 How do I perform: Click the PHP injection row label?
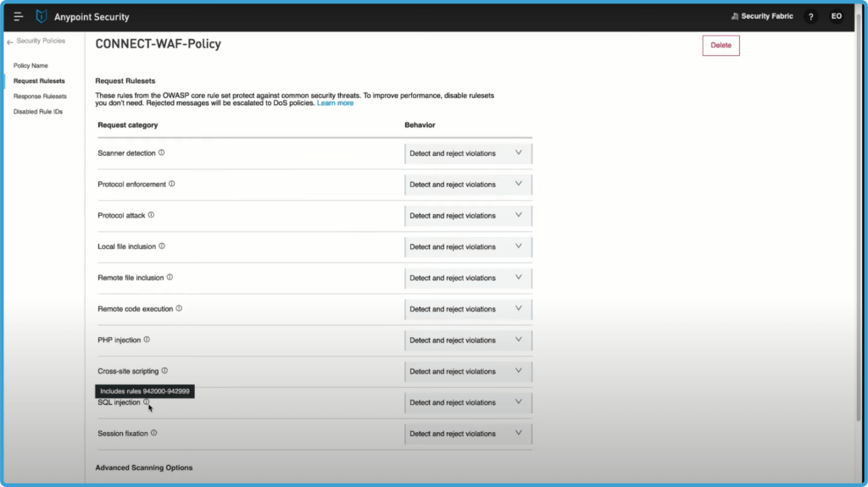(x=119, y=340)
